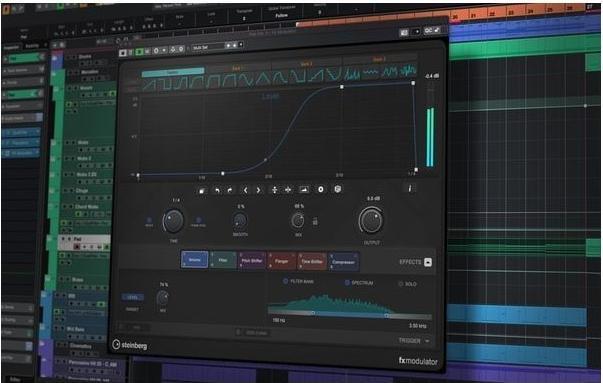
Task: Toggle the SPECTRUM display option
Action: point(347,283)
